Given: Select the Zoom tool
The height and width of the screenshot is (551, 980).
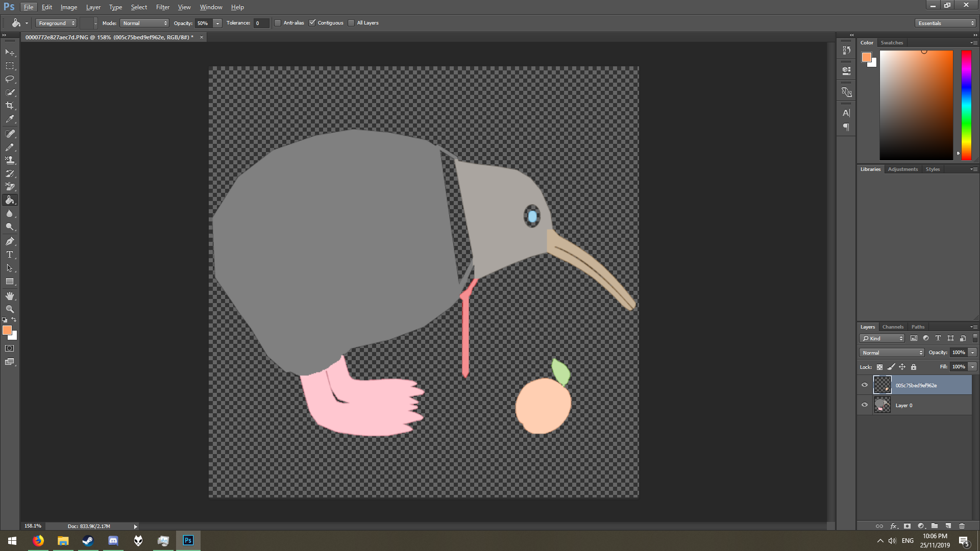Looking at the screenshot, I should tap(10, 309).
